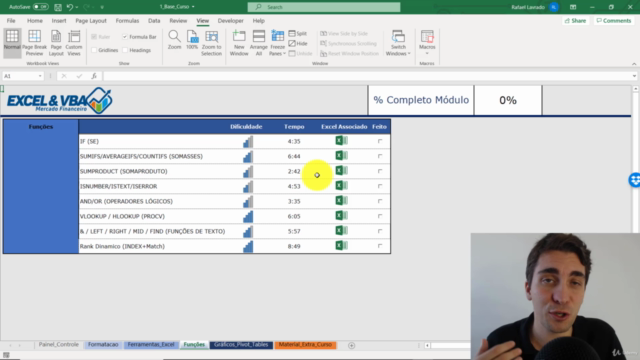Screen dimensions: 640x360
Task: Click Zoom to Selection
Action: [211, 43]
